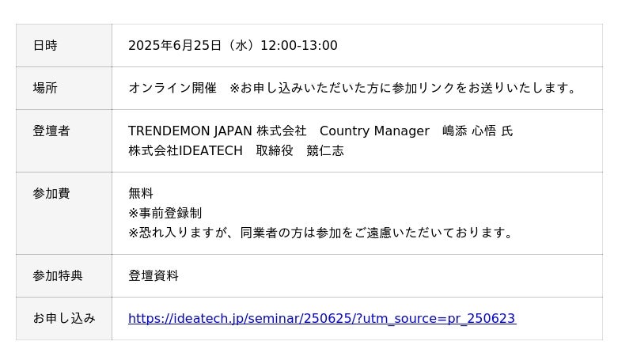Click the 登壇資料 text
This screenshot has height=364, width=633.
(x=154, y=275)
